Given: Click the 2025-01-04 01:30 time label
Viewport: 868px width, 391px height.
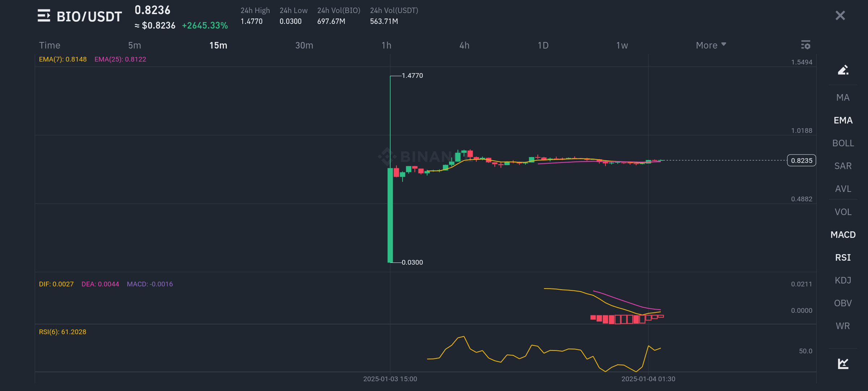Looking at the screenshot, I should pyautogui.click(x=648, y=379).
